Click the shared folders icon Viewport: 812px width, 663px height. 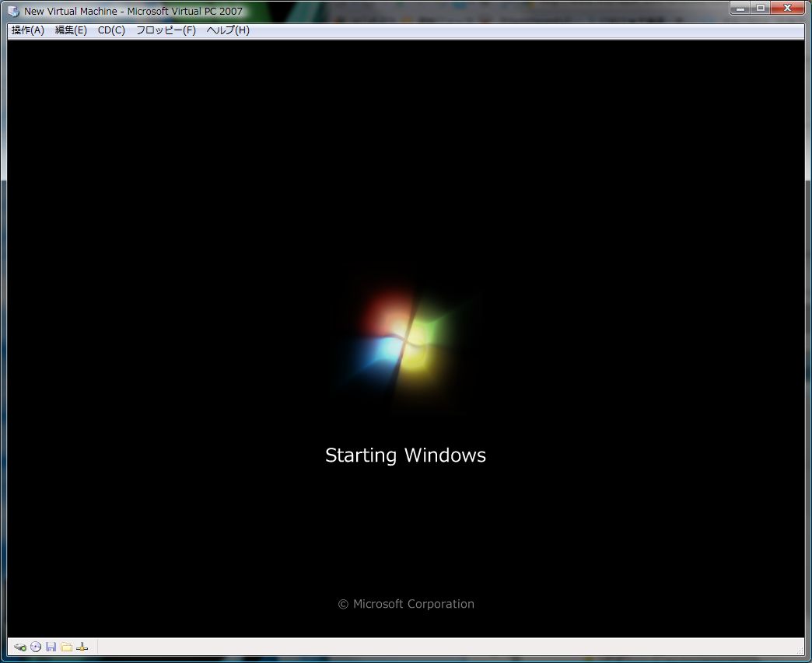66,647
